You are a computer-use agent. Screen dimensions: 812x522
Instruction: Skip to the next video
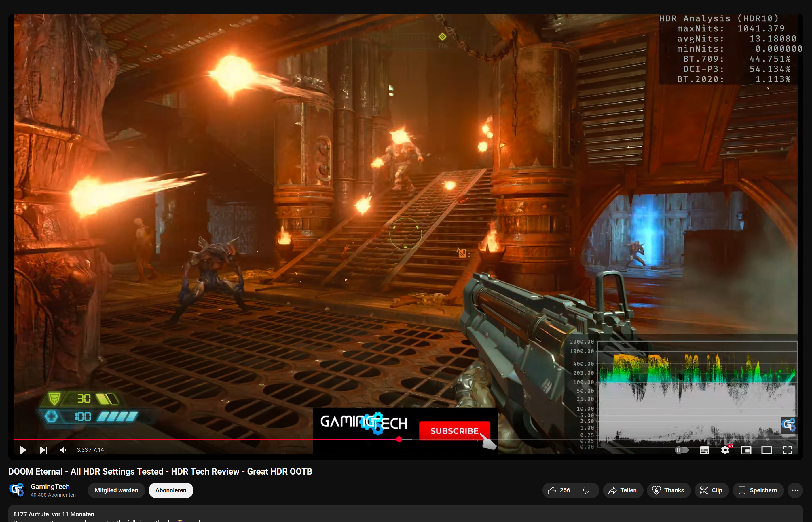43,450
